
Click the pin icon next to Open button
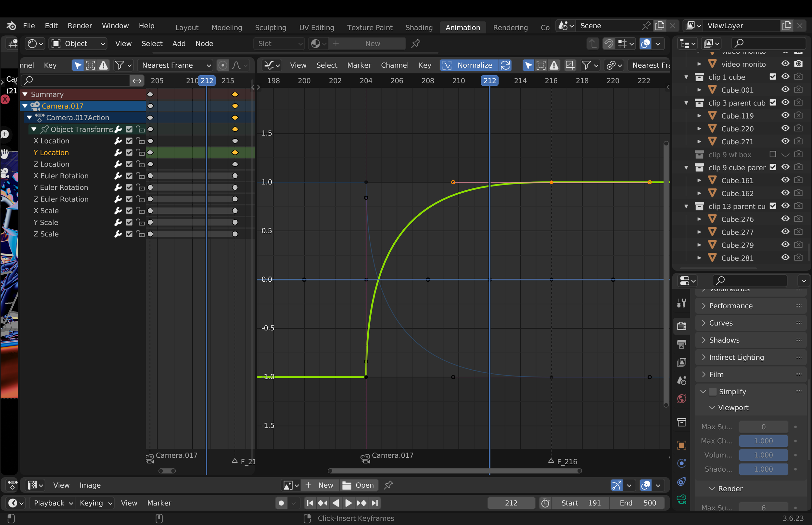coord(388,485)
